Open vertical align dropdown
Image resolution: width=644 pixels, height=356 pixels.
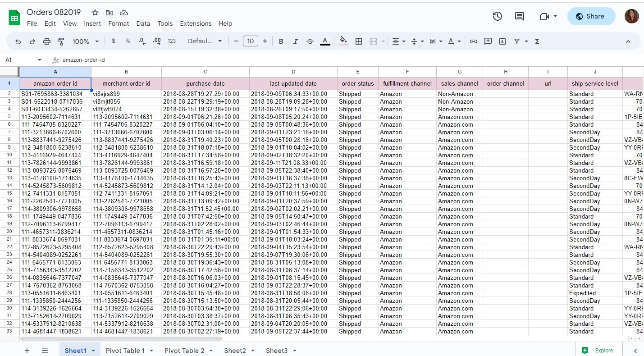point(417,41)
